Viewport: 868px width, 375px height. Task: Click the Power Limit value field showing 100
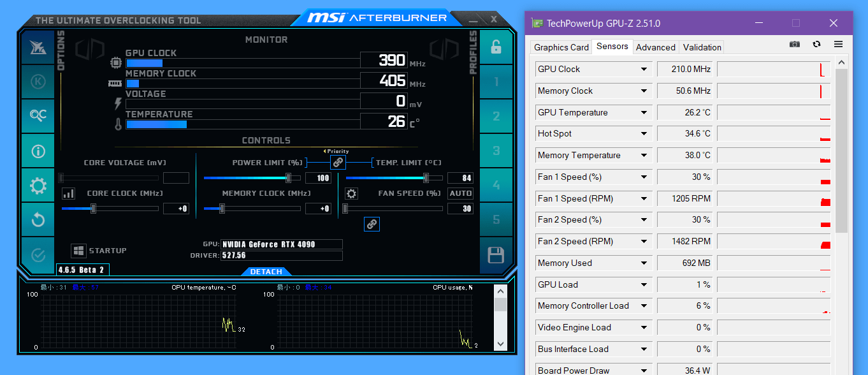319,178
